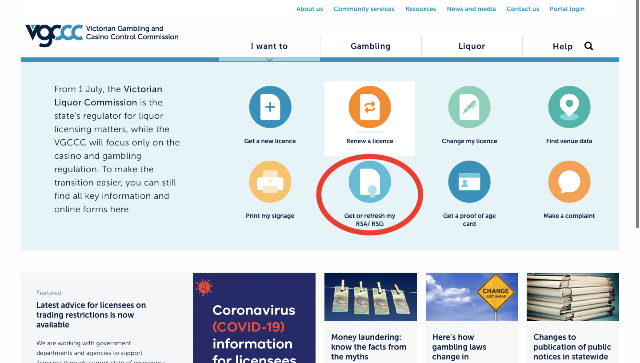640x363 pixels.
Task: Open the Coronavirus information for licensees tile
Action: coord(254,318)
